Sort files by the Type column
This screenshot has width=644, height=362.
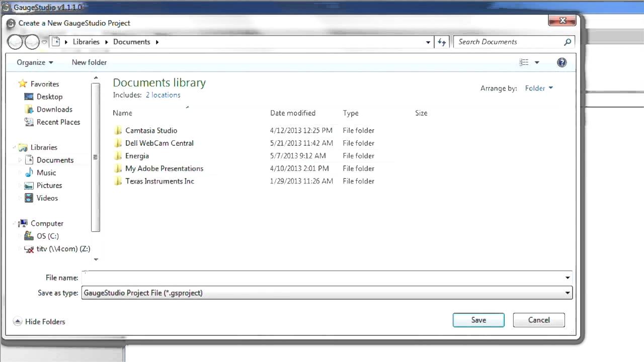point(351,113)
